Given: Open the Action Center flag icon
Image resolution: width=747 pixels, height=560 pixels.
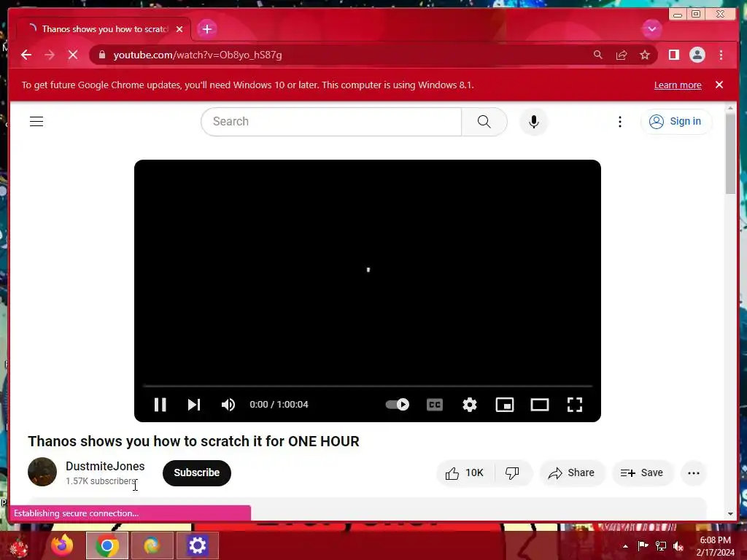Looking at the screenshot, I should 643,546.
